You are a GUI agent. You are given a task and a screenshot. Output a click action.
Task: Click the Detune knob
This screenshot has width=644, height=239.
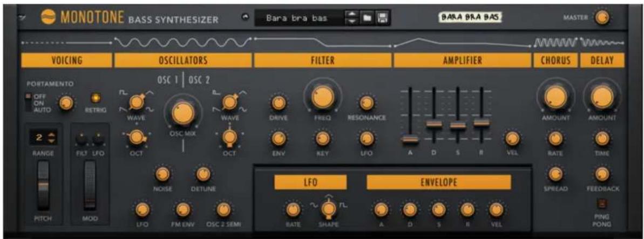[202, 175]
